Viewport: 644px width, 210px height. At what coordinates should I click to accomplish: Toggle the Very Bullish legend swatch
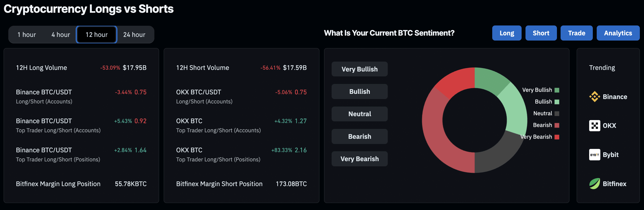[557, 90]
